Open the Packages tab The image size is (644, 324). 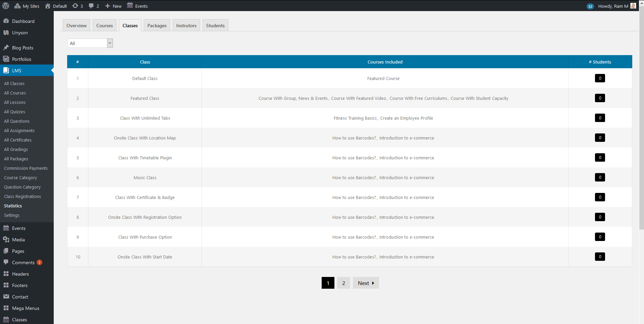(x=157, y=26)
